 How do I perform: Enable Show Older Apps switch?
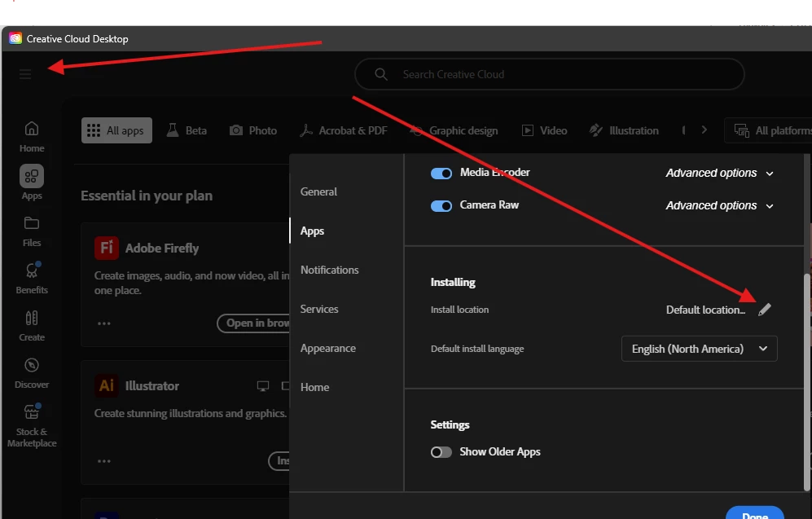coord(441,452)
